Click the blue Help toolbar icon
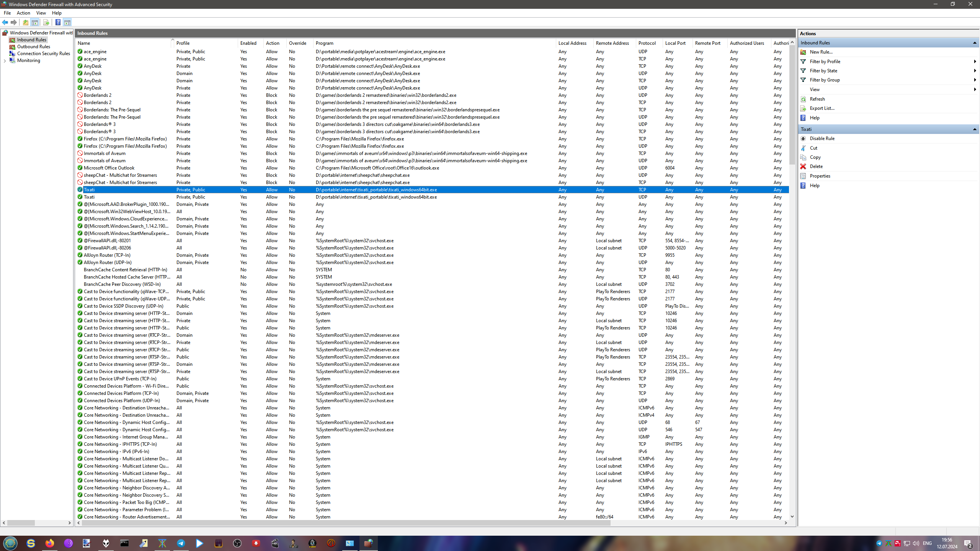 pyautogui.click(x=58, y=22)
